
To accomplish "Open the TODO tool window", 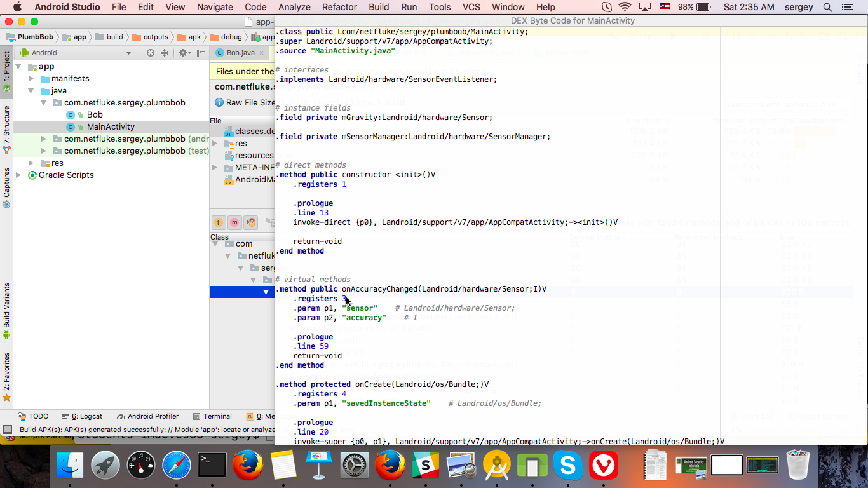I will point(34,417).
